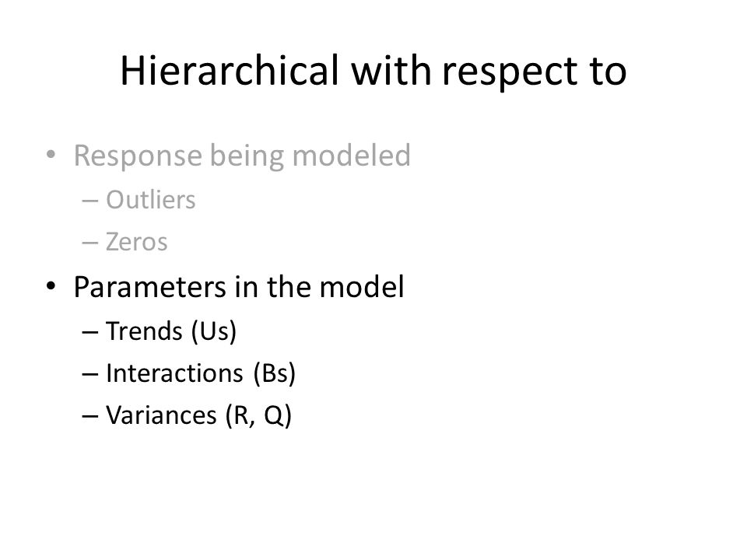The image size is (747, 560).
Task: Select the 'Response being modeled' bullet text
Action: pyautogui.click(x=242, y=156)
